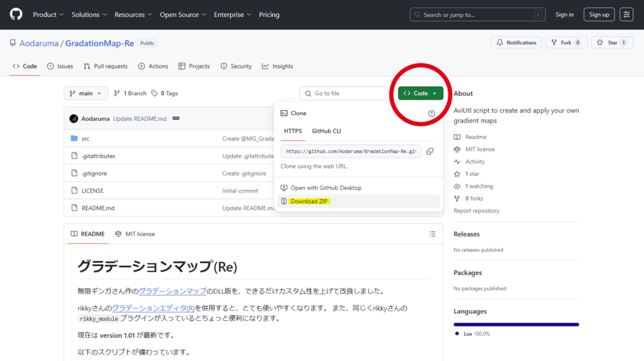This screenshot has height=361, width=644.
Task: Open the LICENSE file
Action: [92, 191]
